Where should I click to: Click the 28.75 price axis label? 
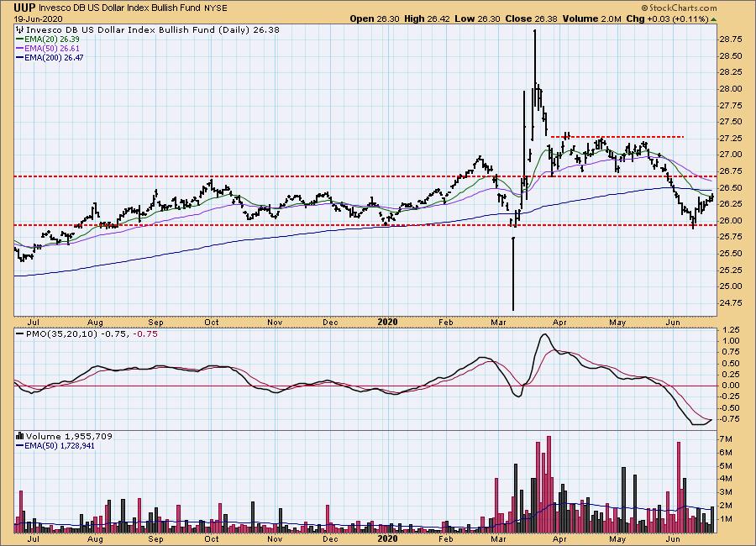click(731, 39)
